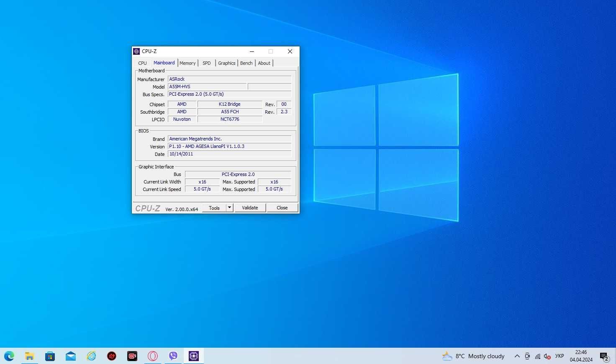Screen dimensions: 616x364
Task: Open the red screen recorder taskbar icon
Action: [x=132, y=356]
